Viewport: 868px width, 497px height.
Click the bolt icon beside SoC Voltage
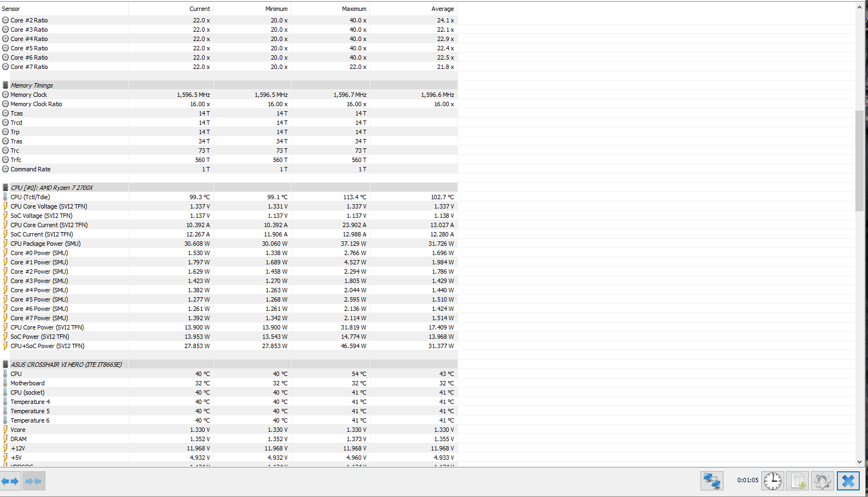coord(5,216)
